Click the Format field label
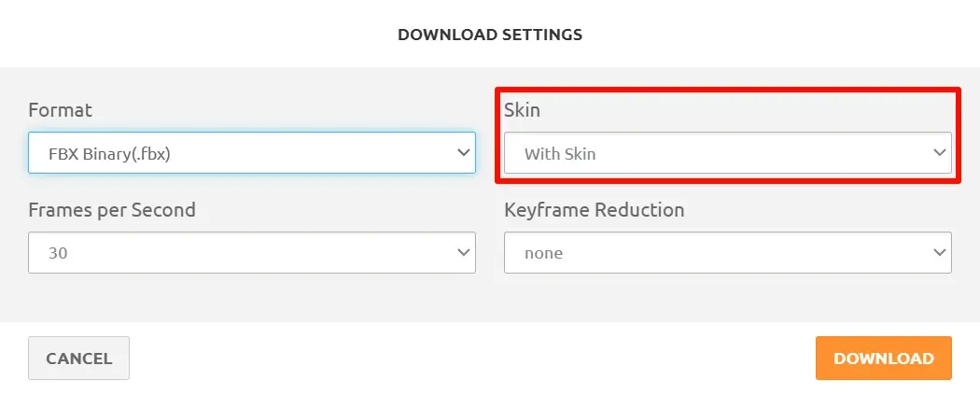This screenshot has height=394, width=980. click(x=60, y=110)
